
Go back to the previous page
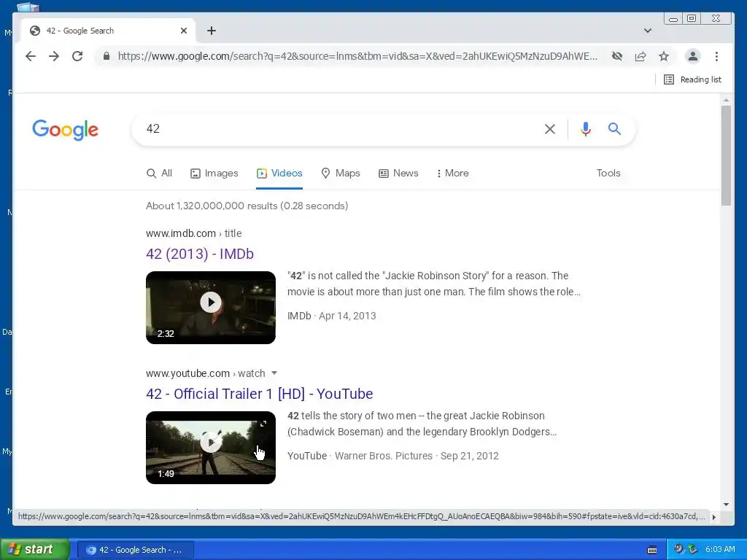coord(31,56)
